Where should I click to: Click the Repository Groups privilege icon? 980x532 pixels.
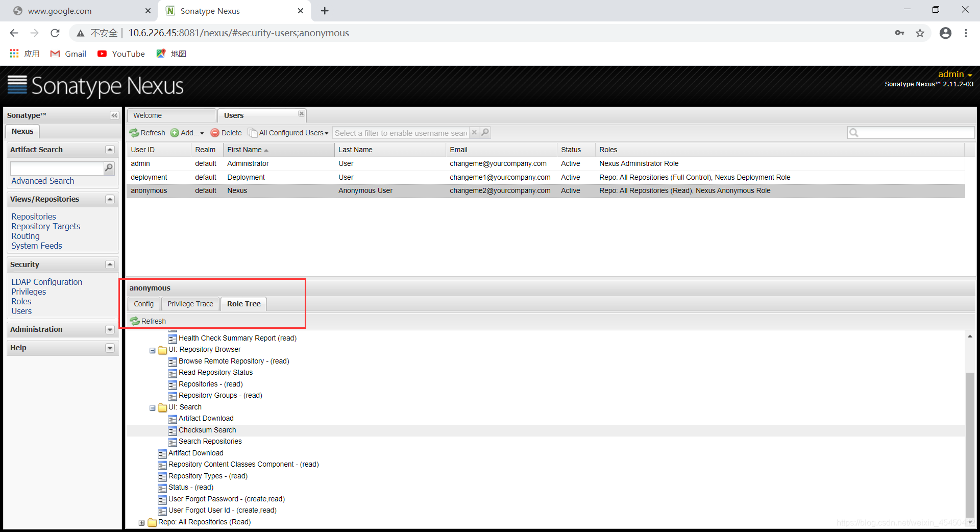click(173, 396)
